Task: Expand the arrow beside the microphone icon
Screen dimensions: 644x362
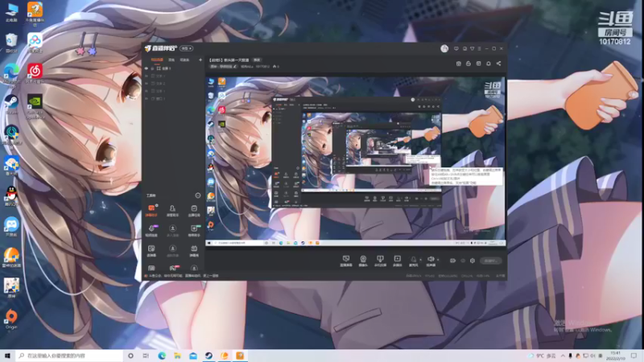Action: point(420,260)
